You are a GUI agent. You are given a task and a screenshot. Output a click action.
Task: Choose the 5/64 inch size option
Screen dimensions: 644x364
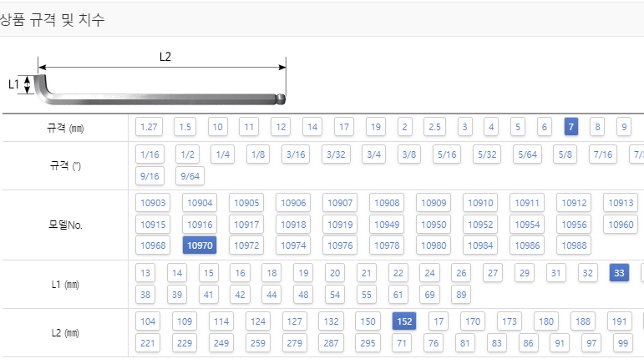click(527, 154)
